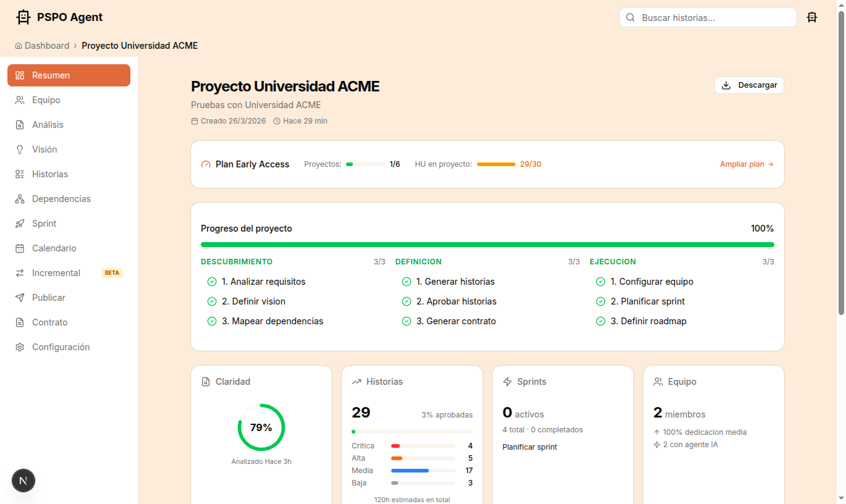The image size is (846, 504).
Task: Click the Next.js round N badge
Action: coord(23,481)
